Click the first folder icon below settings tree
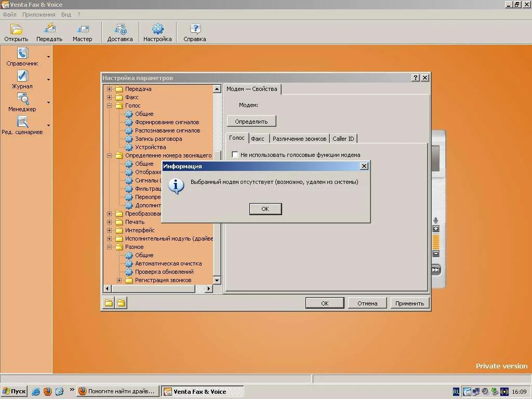The height and width of the screenshot is (399, 532). 109,303
